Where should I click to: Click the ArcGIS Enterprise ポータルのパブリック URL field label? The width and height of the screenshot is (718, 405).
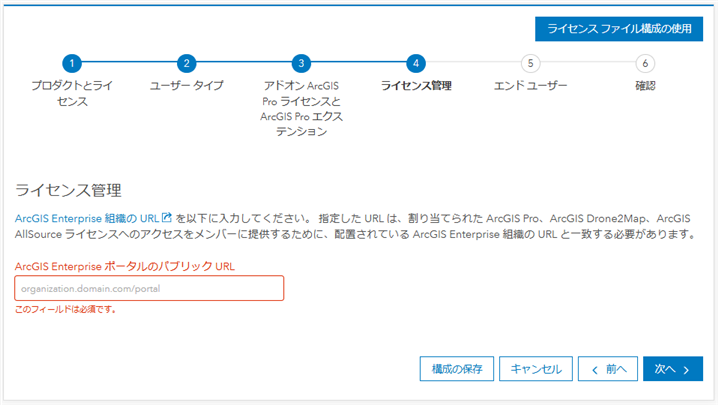125,266
